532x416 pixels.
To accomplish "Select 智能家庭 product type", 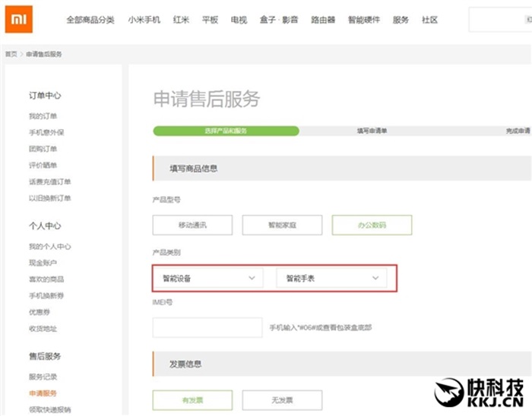I will (282, 225).
